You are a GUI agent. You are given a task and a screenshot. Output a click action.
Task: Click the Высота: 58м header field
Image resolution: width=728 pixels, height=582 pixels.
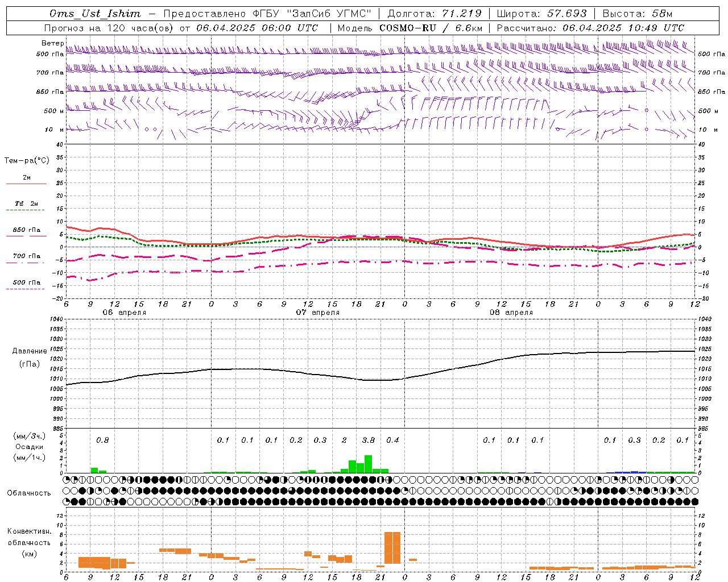pyautogui.click(x=638, y=14)
